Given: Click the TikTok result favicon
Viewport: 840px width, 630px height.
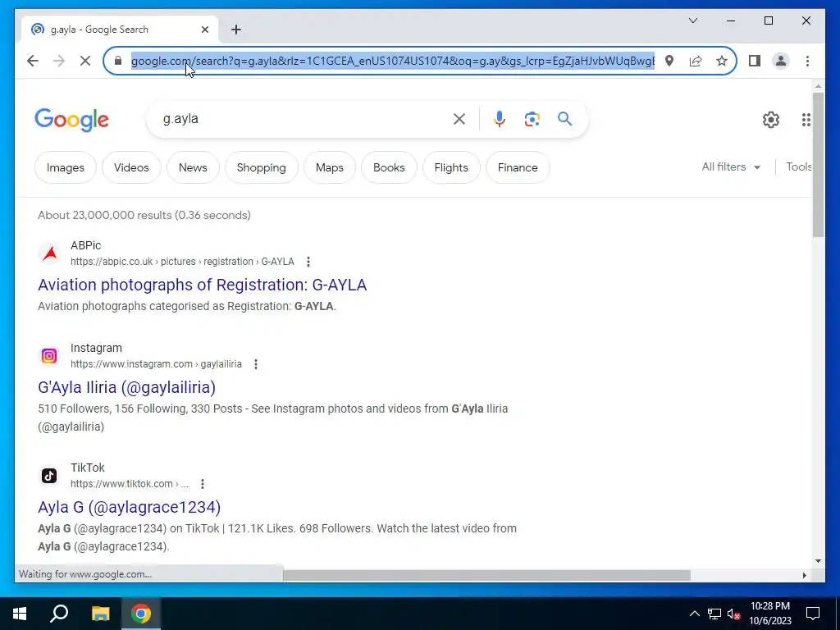Looking at the screenshot, I should [49, 476].
